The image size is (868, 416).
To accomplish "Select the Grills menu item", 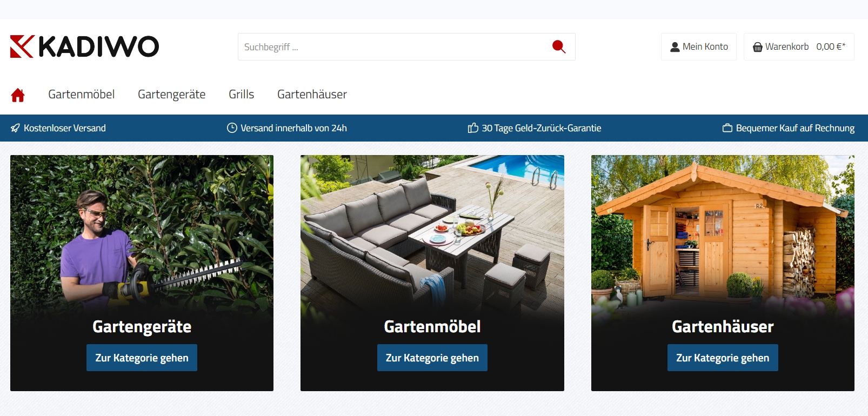I will pos(241,95).
